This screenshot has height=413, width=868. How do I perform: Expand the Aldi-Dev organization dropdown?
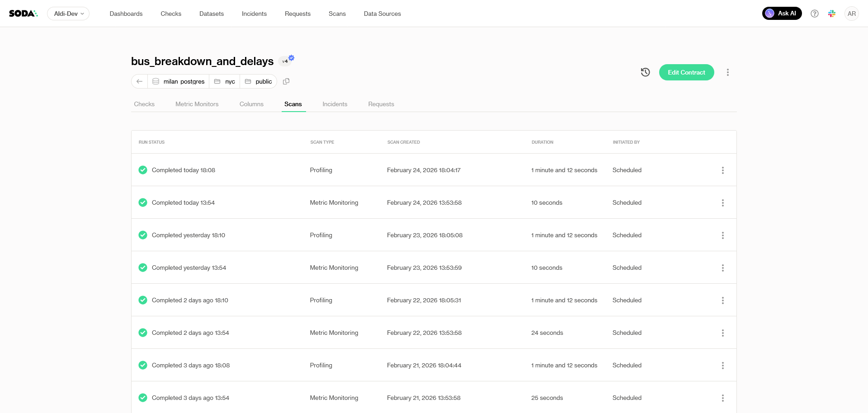click(x=68, y=14)
